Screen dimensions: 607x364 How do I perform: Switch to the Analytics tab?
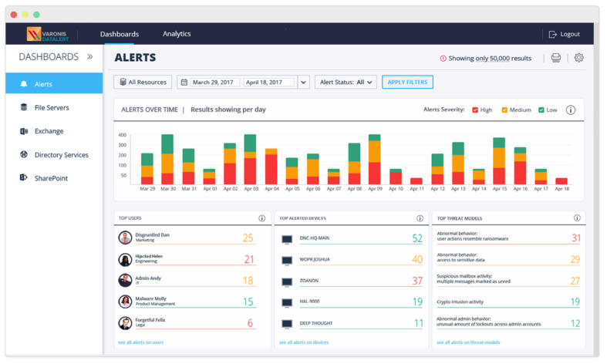pyautogui.click(x=177, y=34)
